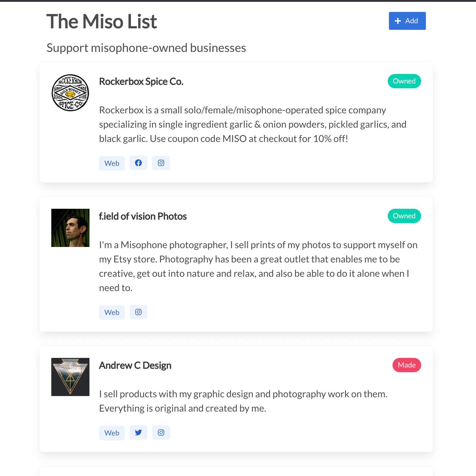This screenshot has width=476, height=476.
Task: Click the Rockerbox Spice Co. logo
Action: tap(70, 93)
